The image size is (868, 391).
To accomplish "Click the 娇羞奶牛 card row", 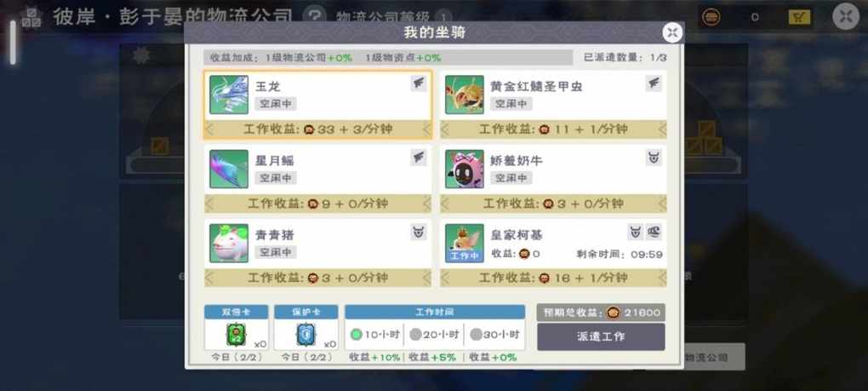I will tap(554, 179).
